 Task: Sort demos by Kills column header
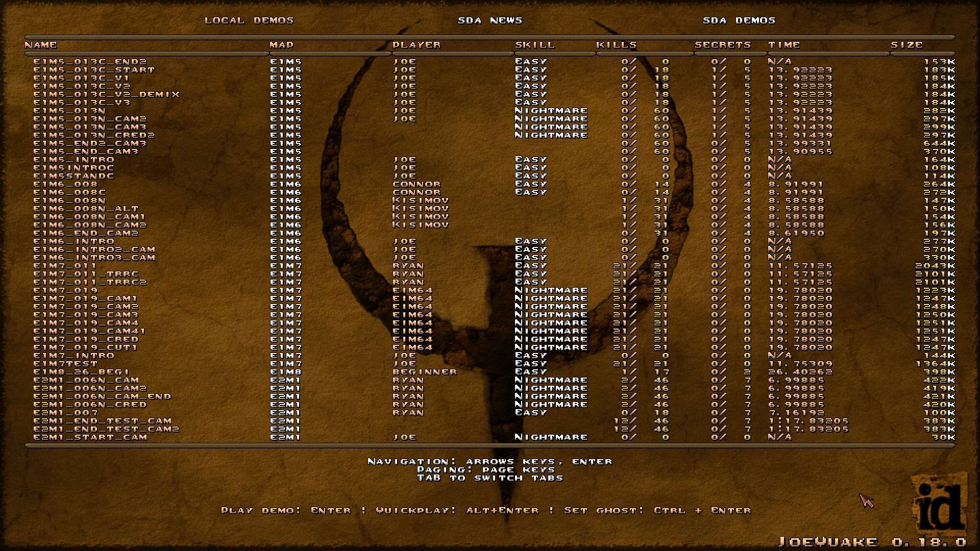[617, 45]
